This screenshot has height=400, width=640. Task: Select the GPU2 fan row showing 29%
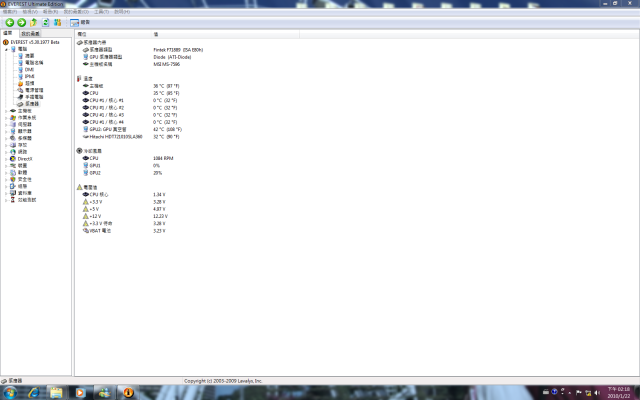coord(122,173)
